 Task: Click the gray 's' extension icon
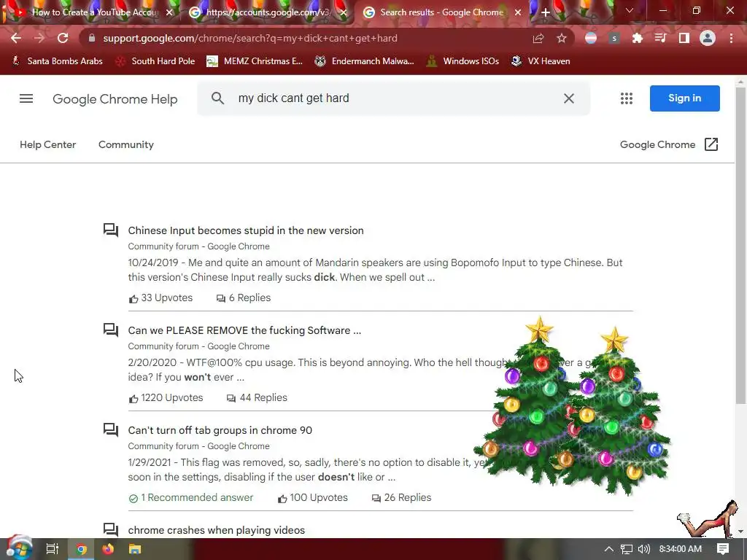coord(614,38)
